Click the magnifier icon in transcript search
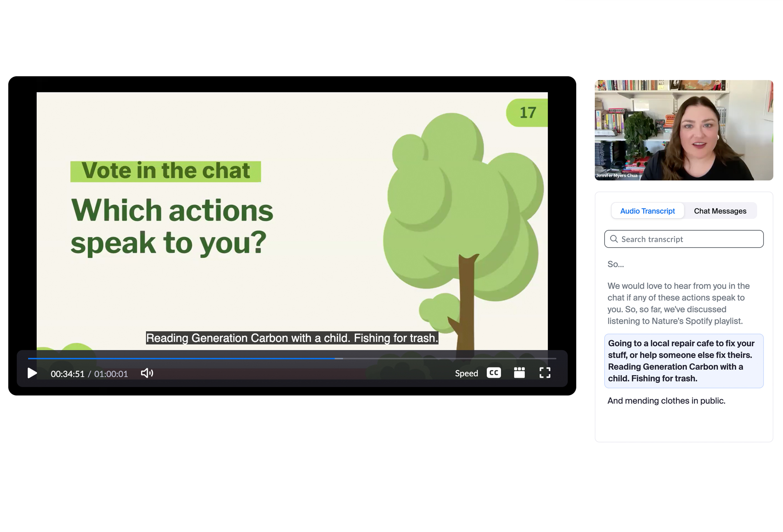 tap(614, 239)
